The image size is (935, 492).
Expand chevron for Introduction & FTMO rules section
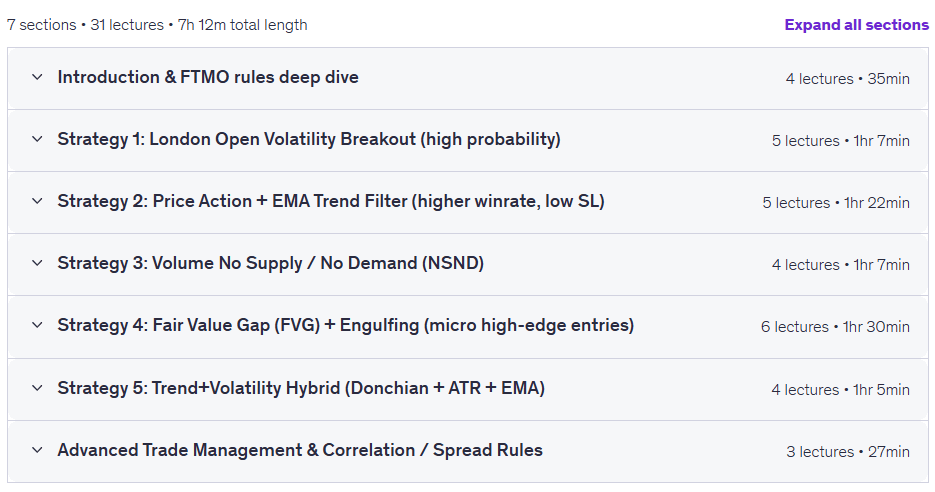click(x=37, y=77)
